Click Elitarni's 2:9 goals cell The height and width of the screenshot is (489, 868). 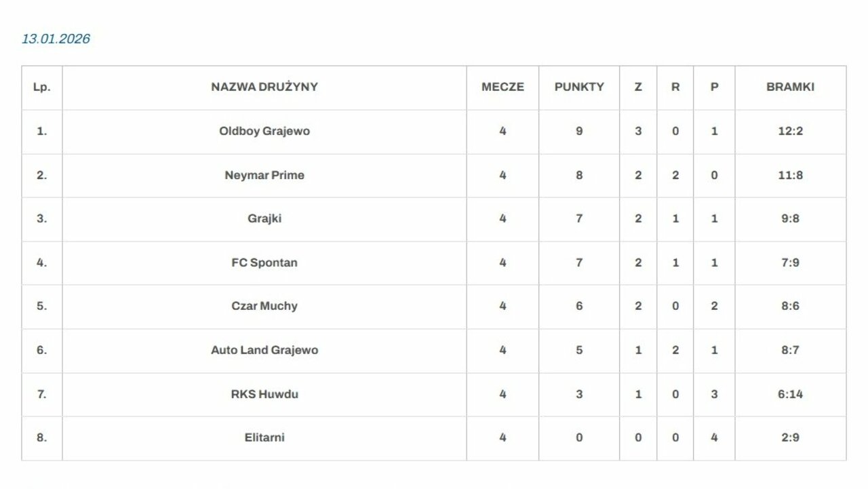[790, 437]
